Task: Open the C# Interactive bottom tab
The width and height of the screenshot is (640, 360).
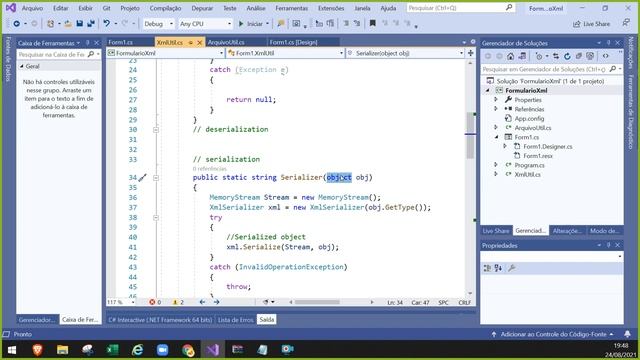Action: [x=160, y=320]
